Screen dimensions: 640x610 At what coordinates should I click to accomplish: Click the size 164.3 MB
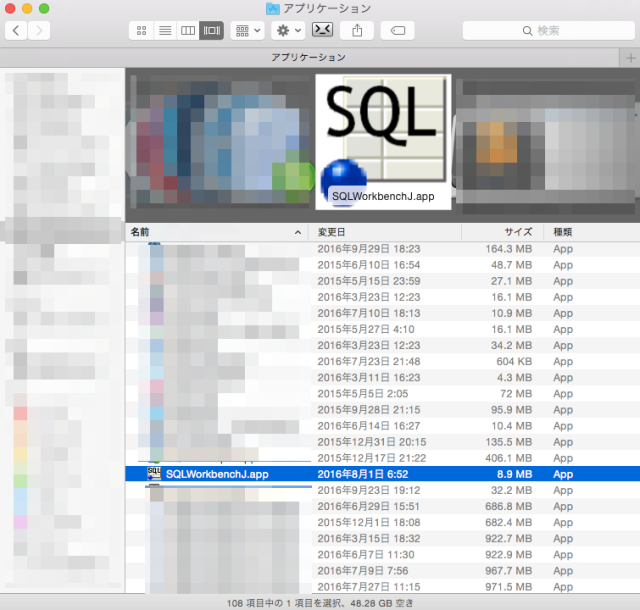pos(509,249)
